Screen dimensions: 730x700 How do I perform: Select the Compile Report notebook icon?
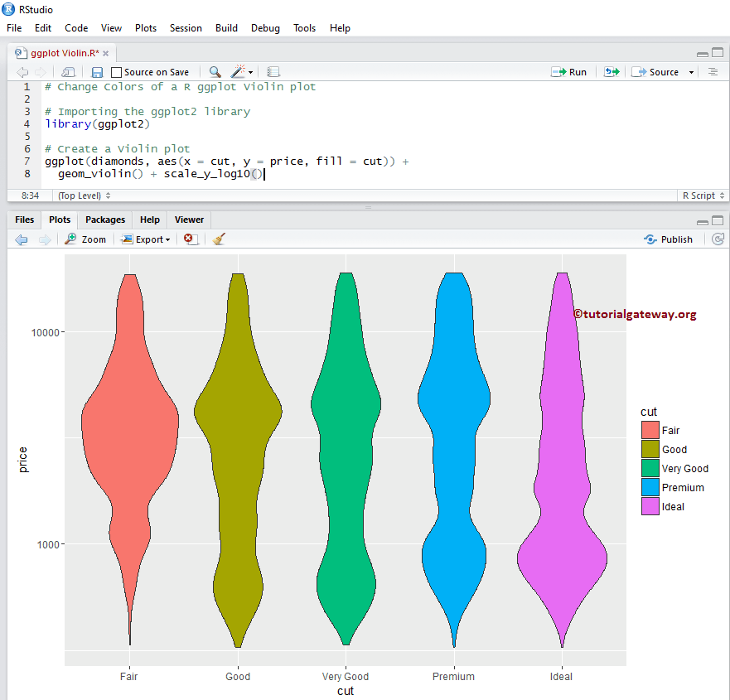pyautogui.click(x=272, y=72)
